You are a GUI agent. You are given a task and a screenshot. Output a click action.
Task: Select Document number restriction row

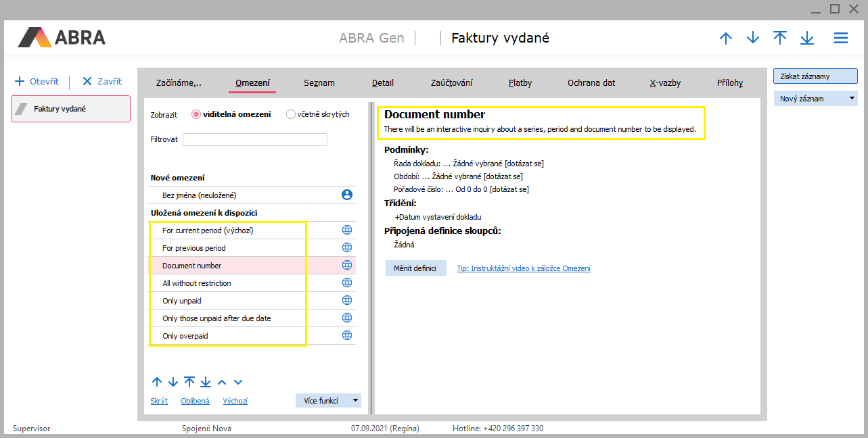point(252,265)
